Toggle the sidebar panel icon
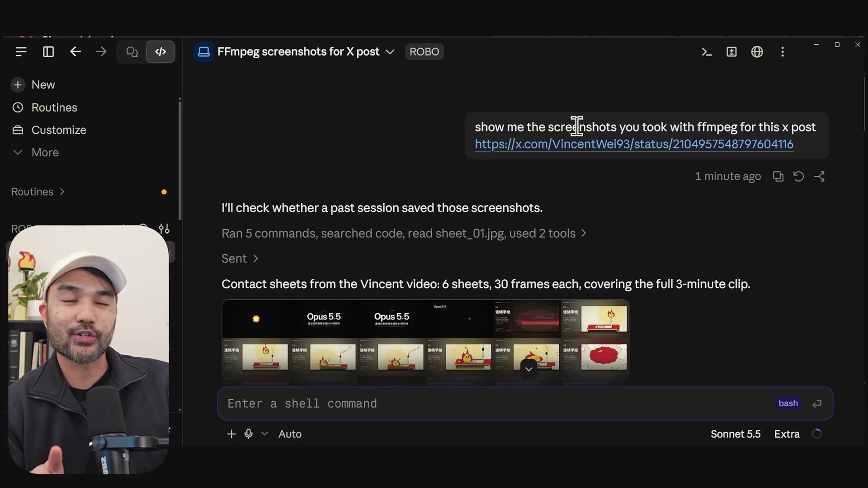868x488 pixels. tap(48, 52)
